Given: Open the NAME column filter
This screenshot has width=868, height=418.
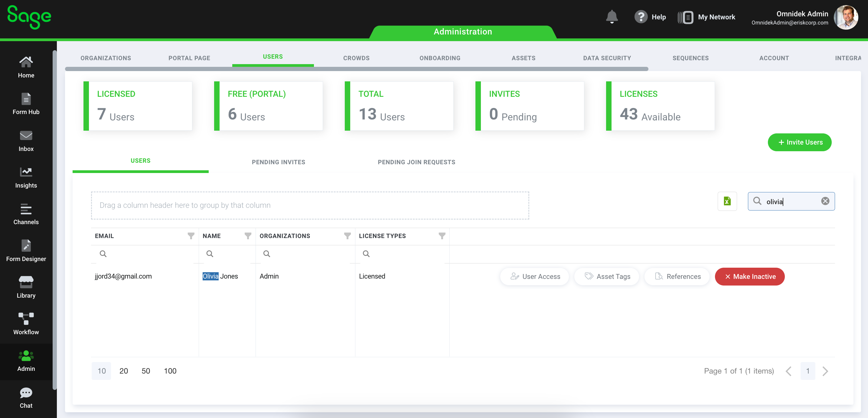Looking at the screenshot, I should 248,236.
